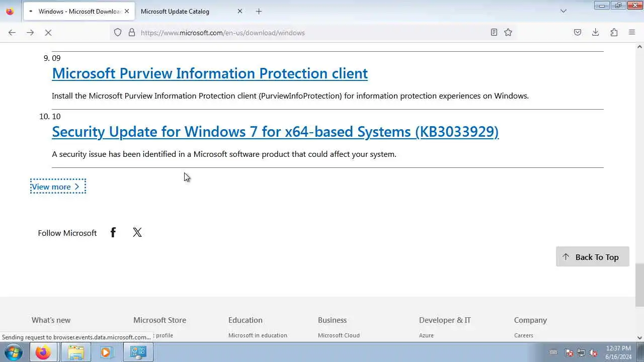Open Security Update for Windows 7 KB3033929
The image size is (644, 362).
pos(275,132)
